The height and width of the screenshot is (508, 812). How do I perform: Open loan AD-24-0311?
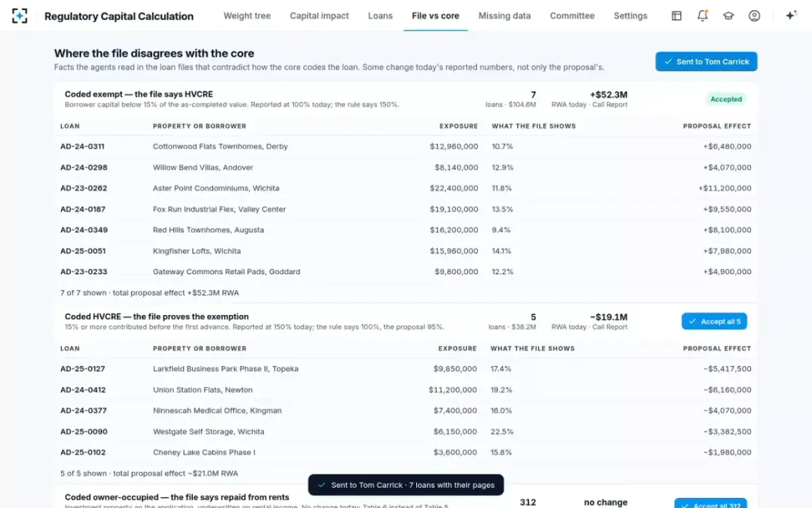pyautogui.click(x=83, y=146)
